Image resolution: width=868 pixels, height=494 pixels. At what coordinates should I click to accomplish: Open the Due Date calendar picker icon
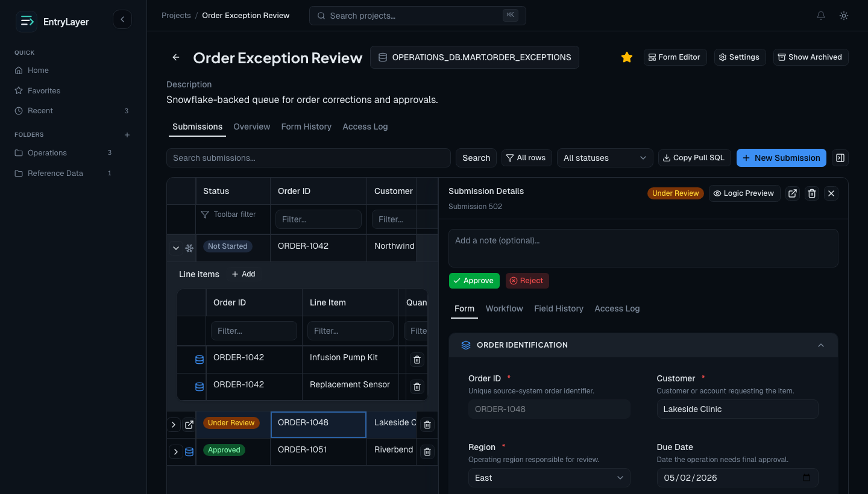point(807,478)
